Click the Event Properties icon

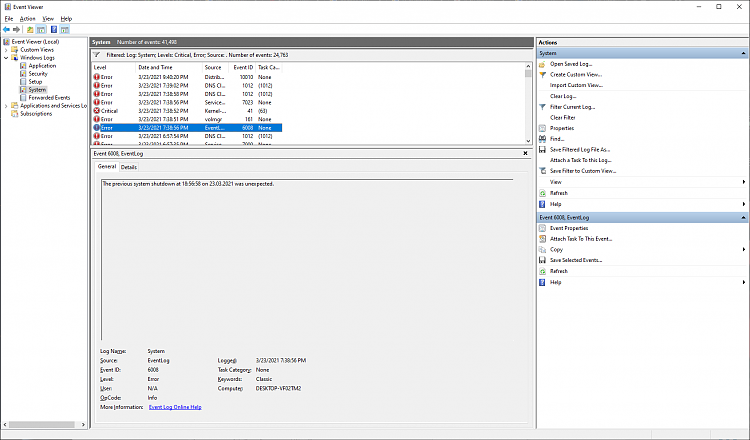tap(542, 228)
